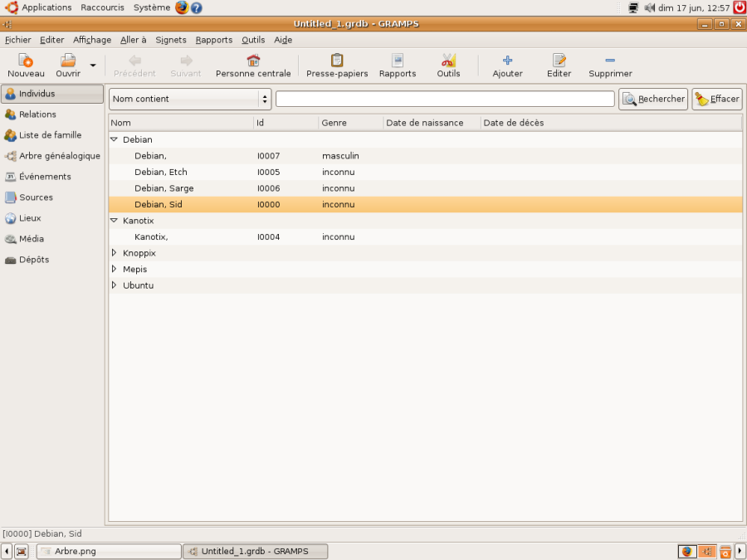
Task: Open the Rapports toolbar icon
Action: [398, 61]
